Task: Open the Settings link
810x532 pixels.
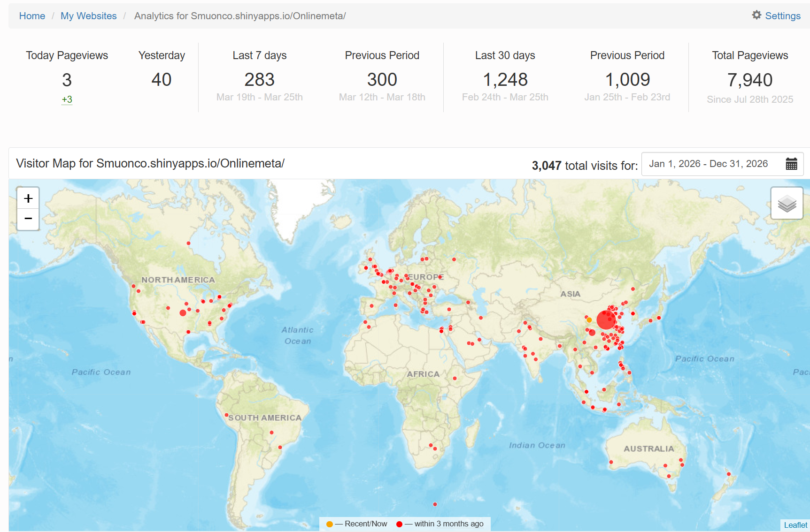Action: coord(782,16)
